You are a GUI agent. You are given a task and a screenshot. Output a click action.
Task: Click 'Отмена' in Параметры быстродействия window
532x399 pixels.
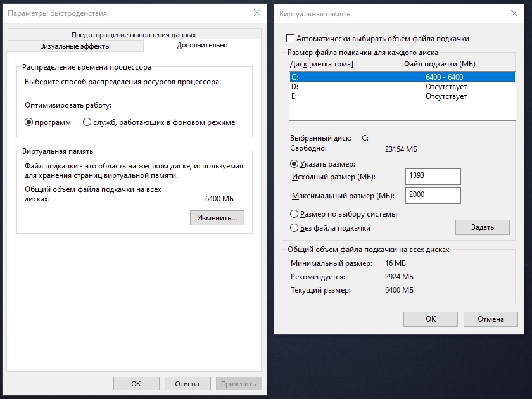coord(187,383)
